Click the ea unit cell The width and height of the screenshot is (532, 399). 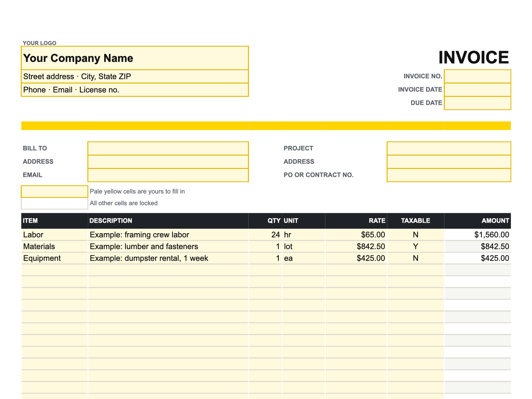point(304,258)
